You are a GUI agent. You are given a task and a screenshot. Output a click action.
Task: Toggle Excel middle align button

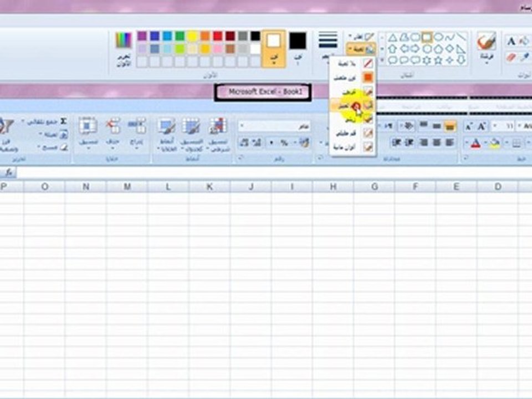click(437, 126)
